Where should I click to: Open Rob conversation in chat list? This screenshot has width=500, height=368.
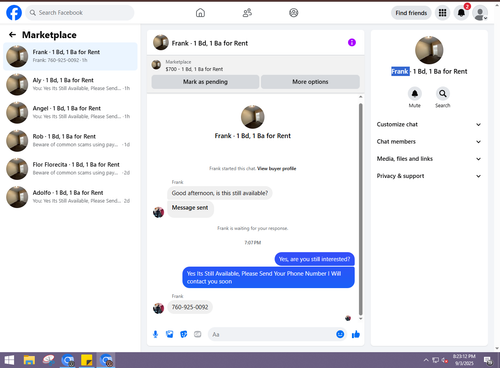click(x=70, y=141)
